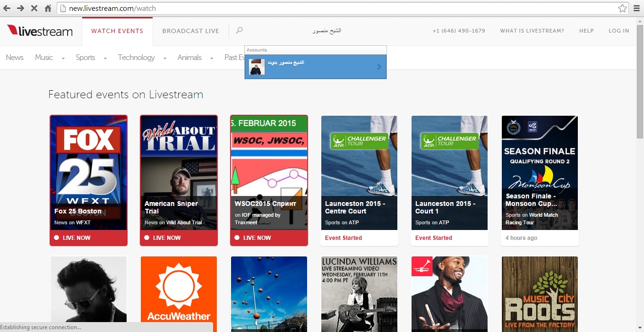This screenshot has height=332, width=644.
Task: Expand the Animals dropdown arrow
Action: click(212, 58)
